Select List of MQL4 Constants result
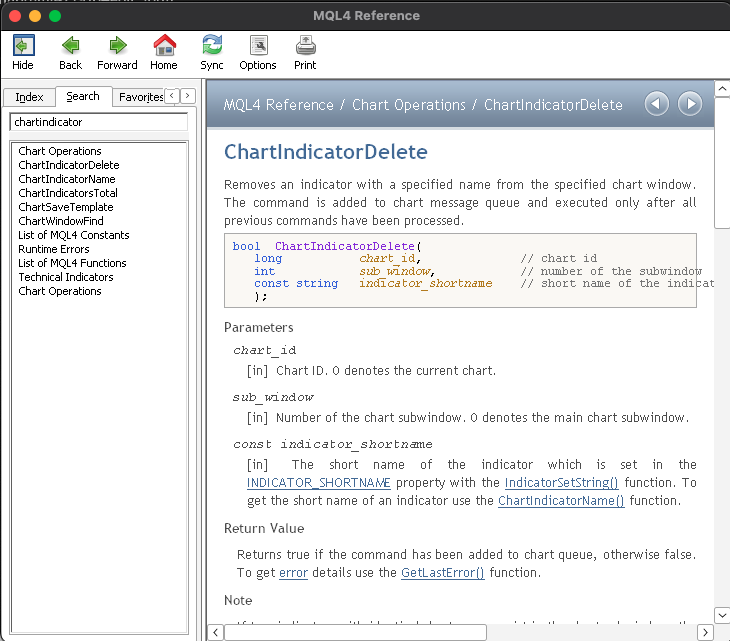 [x=74, y=235]
